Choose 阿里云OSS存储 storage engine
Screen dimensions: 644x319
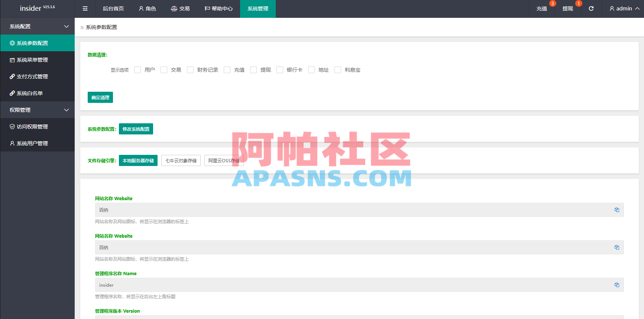[224, 160]
